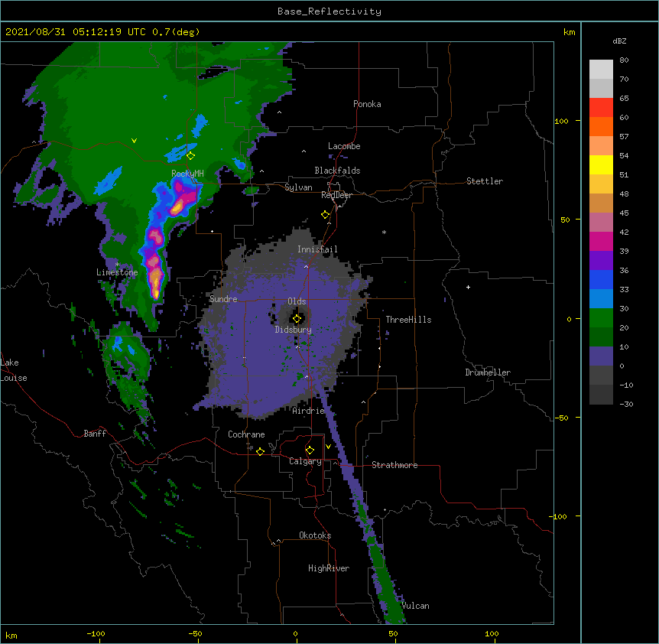The height and width of the screenshot is (644, 659).
Task: Click the RedDeer city label
Action: (336, 195)
